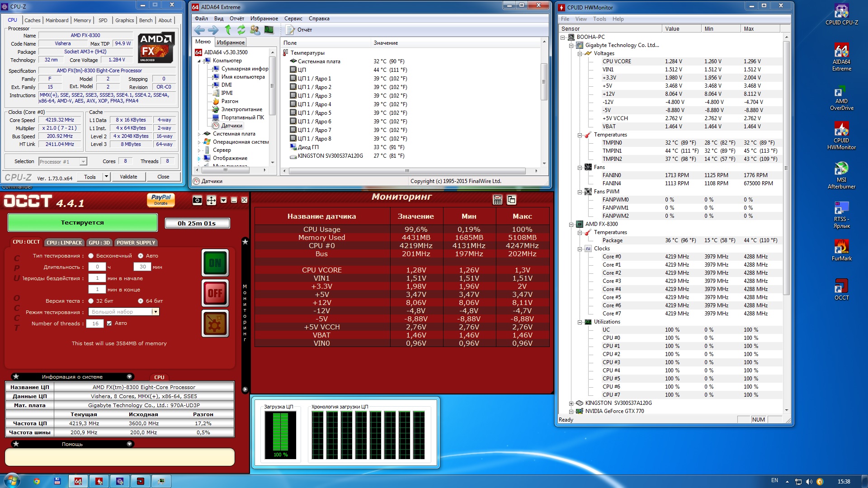
Task: Open AIDA64 graph monitor toolbar icon
Action: (x=269, y=30)
